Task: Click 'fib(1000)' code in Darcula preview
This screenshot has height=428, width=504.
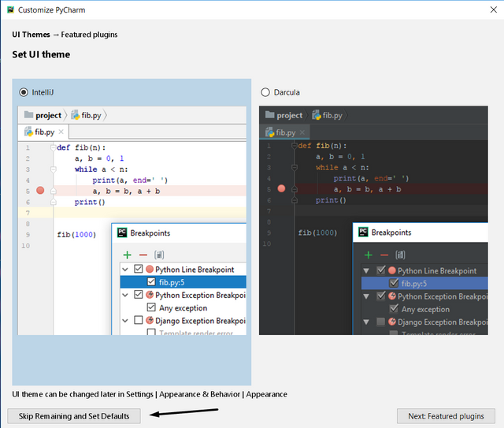Action: click(317, 233)
